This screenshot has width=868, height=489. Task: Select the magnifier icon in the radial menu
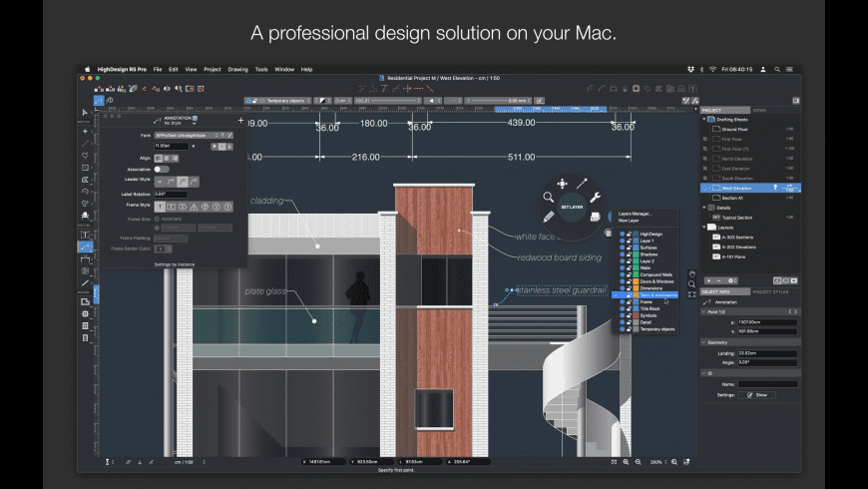tap(548, 198)
